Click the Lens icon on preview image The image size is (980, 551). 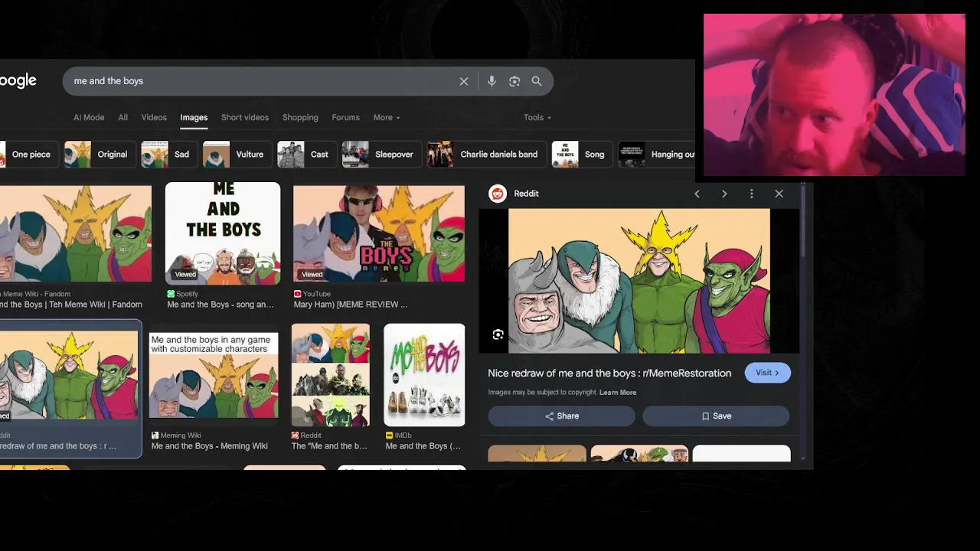point(498,334)
